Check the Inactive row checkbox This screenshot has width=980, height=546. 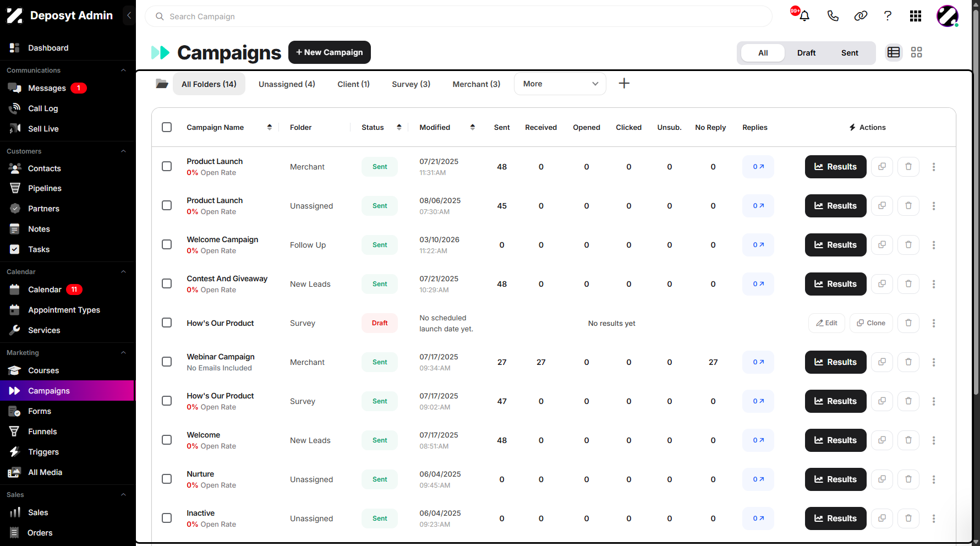(167, 518)
